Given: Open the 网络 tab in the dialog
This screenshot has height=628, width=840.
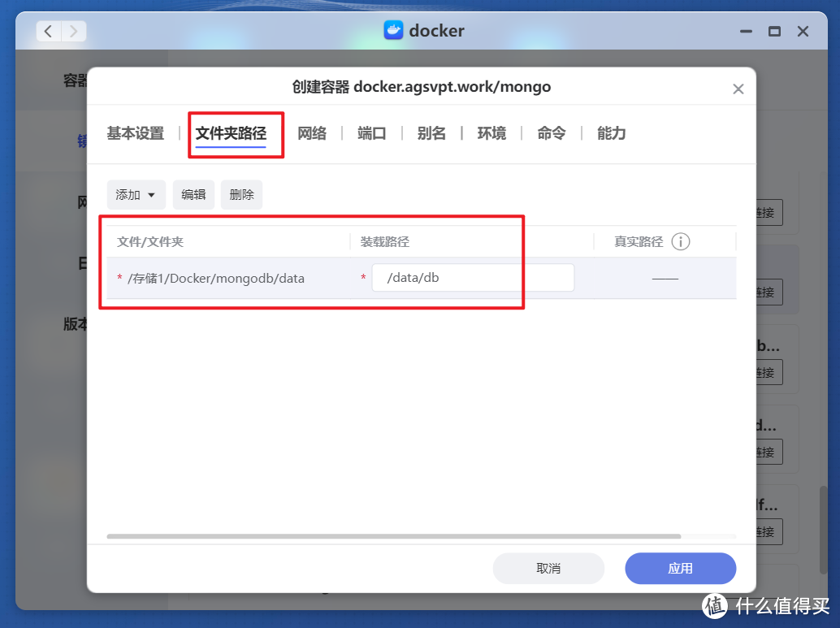Looking at the screenshot, I should (311, 132).
